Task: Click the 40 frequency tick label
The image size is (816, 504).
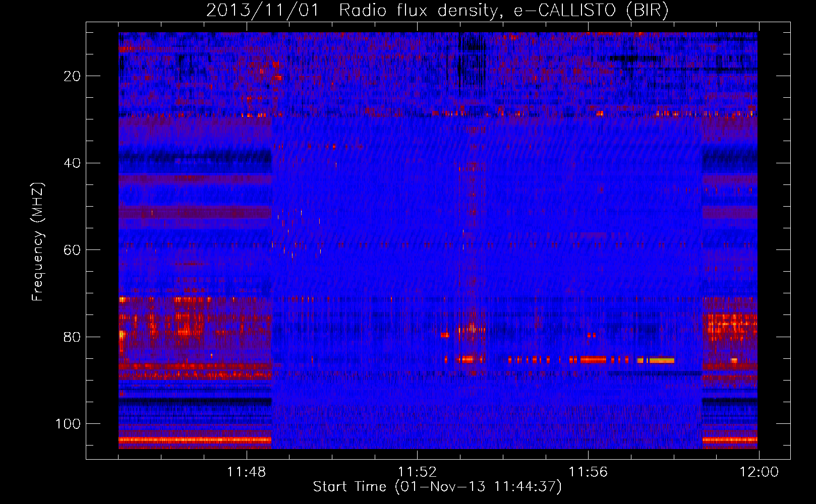Action: click(72, 163)
